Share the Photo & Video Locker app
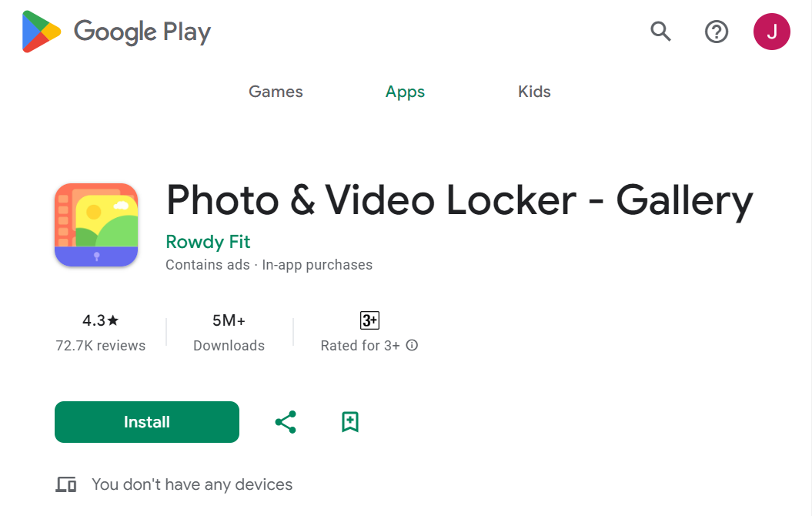This screenshot has height=516, width=812. point(286,422)
